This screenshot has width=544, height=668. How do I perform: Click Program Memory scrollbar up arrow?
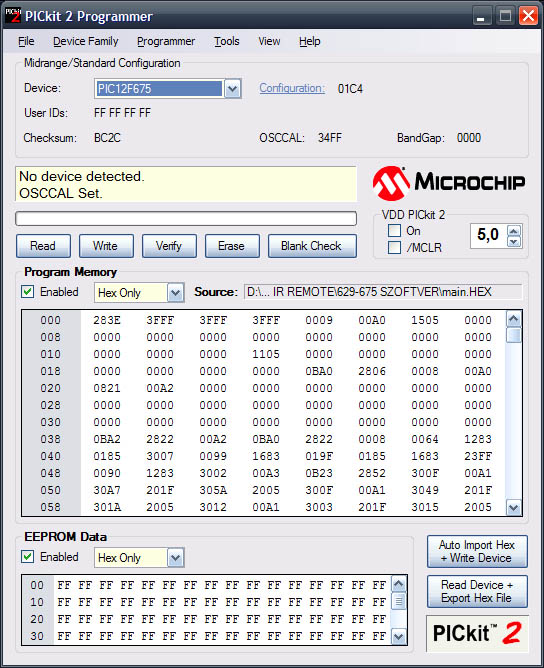click(514, 319)
